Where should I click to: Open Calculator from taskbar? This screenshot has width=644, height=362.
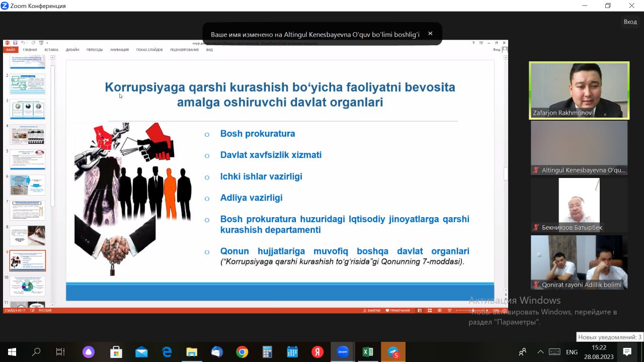pos(267,352)
